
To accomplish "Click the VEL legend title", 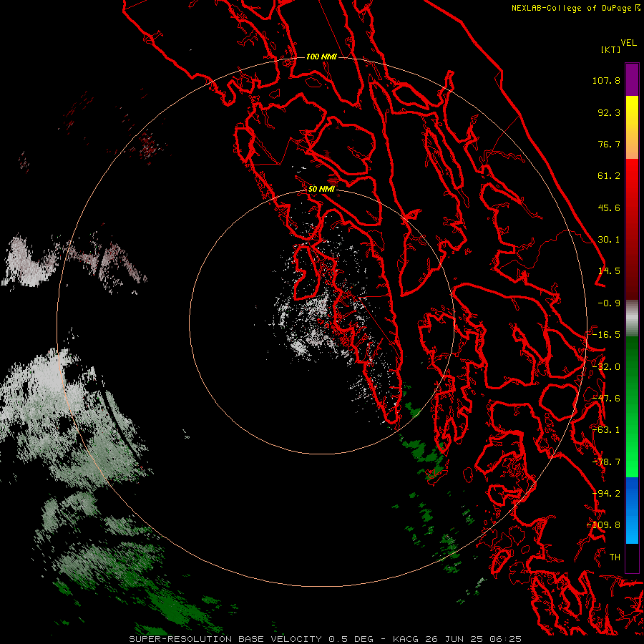I will click(628, 43).
